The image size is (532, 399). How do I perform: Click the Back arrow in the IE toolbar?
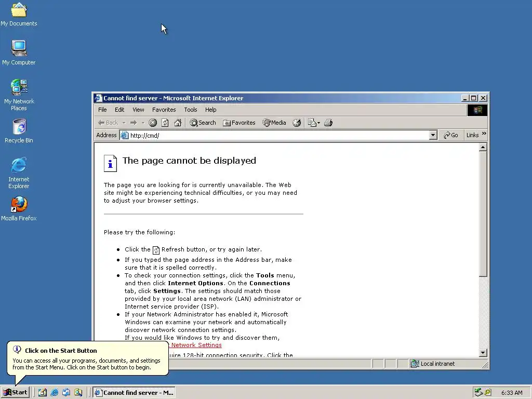[108, 123]
